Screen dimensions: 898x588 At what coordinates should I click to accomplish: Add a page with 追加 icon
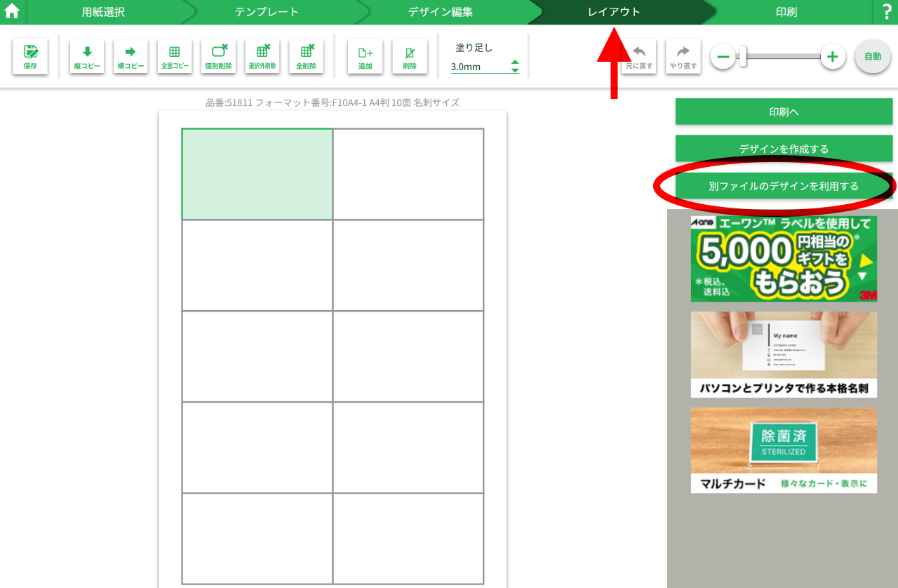tap(365, 56)
